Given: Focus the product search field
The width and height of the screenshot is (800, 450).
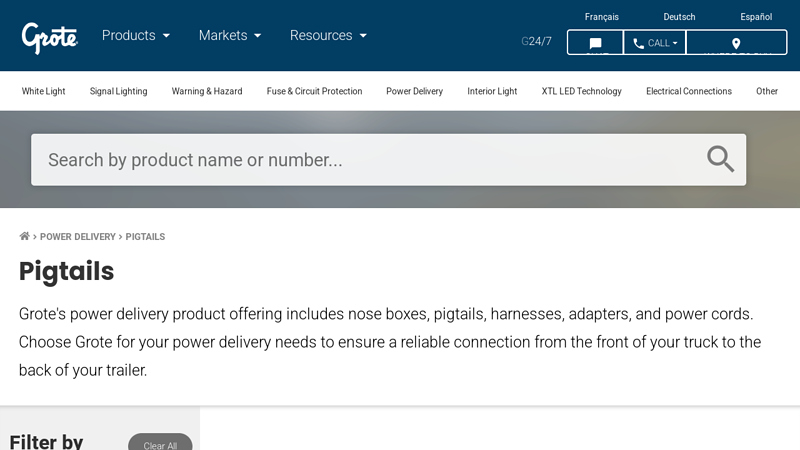Looking at the screenshot, I should click(388, 160).
